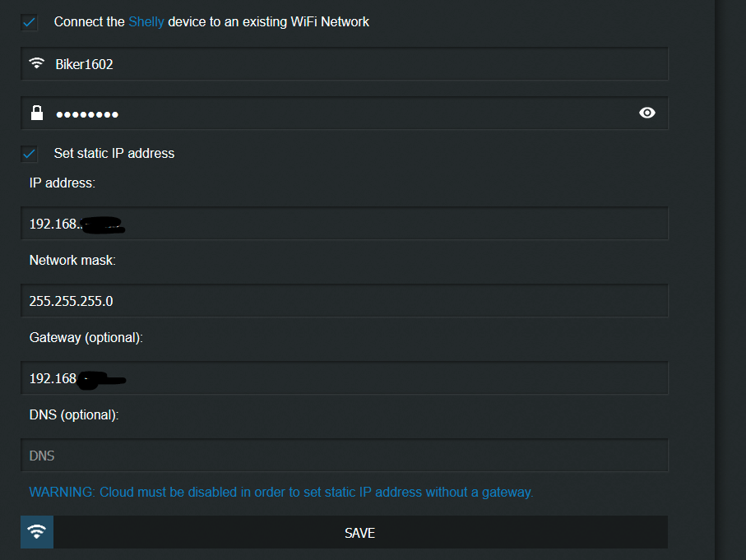Click the WiFi icon left of SAVE
The image size is (746, 560).
click(37, 532)
